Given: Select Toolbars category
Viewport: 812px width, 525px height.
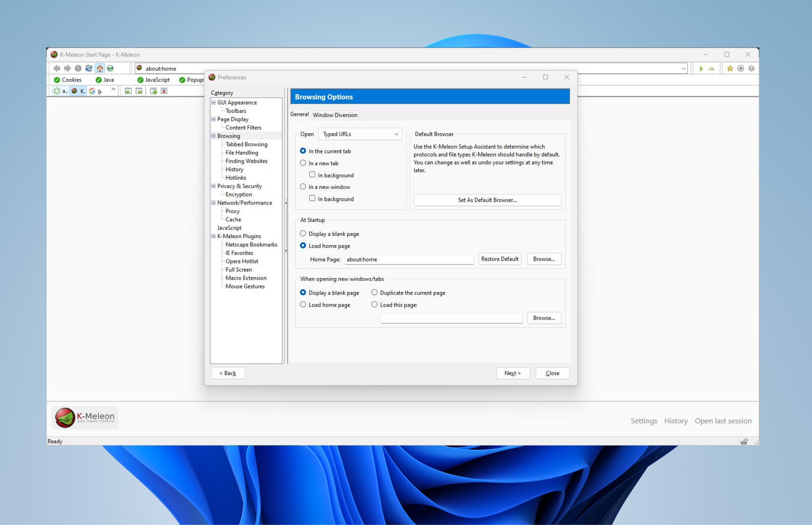Looking at the screenshot, I should [236, 111].
